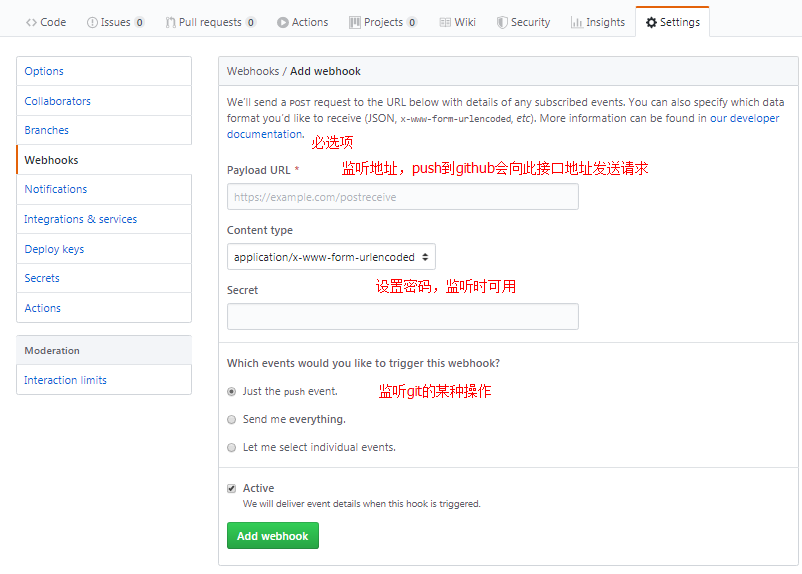Image resolution: width=802 pixels, height=574 pixels.
Task: Click the Issues exclamation icon
Action: click(92, 23)
